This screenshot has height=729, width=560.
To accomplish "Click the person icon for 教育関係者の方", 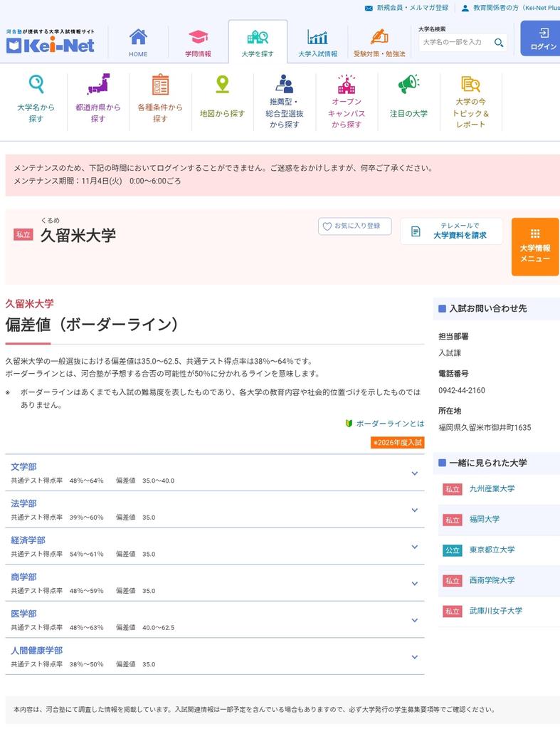I will click(465, 8).
